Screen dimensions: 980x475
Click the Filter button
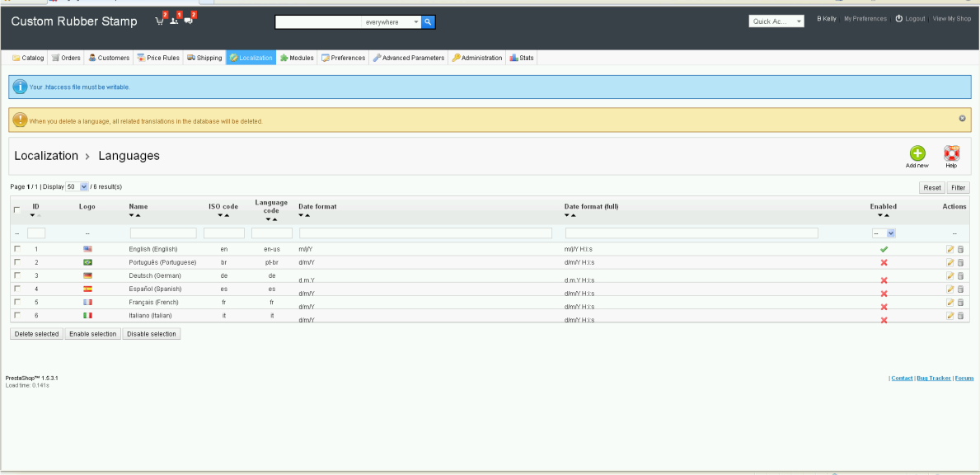pos(958,187)
